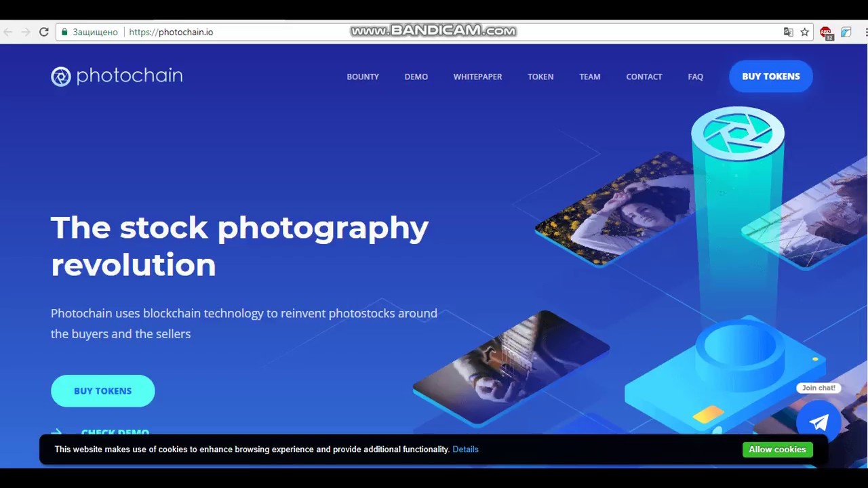Open the cookie notice Details link
Image resolution: width=868 pixels, height=488 pixels.
click(x=465, y=449)
